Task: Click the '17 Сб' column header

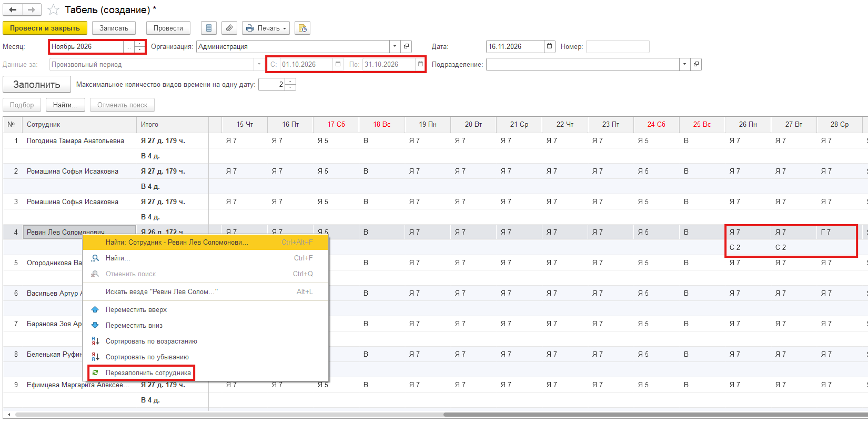Action: 336,125
